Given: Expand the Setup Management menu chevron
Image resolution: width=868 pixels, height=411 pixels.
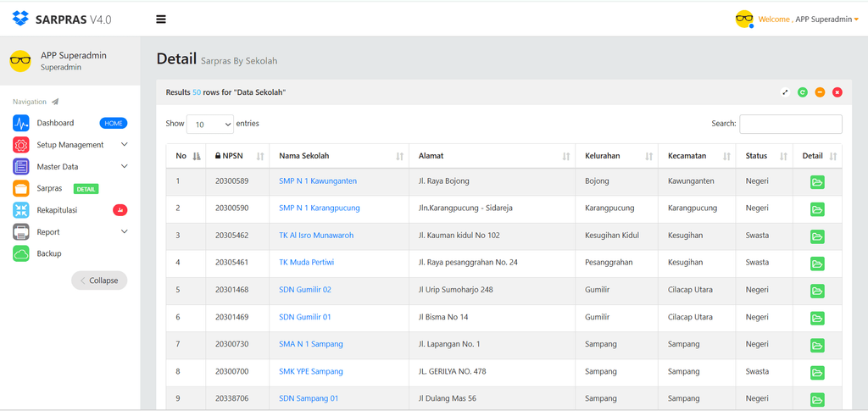Looking at the screenshot, I should [124, 144].
